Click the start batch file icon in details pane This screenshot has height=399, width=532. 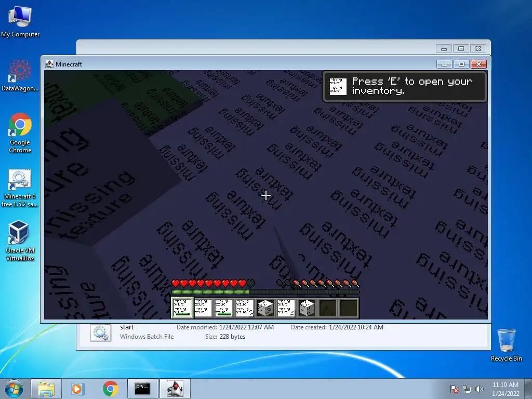point(100,333)
